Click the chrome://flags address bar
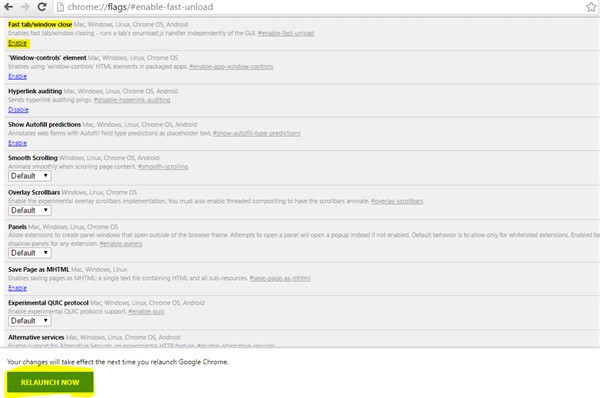This screenshot has width=600, height=398. tap(321, 7)
